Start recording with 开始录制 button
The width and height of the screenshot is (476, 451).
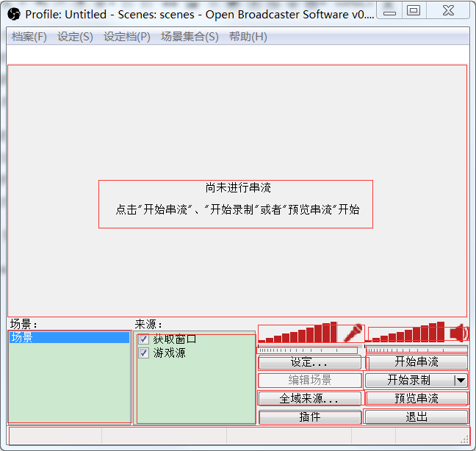pyautogui.click(x=409, y=380)
